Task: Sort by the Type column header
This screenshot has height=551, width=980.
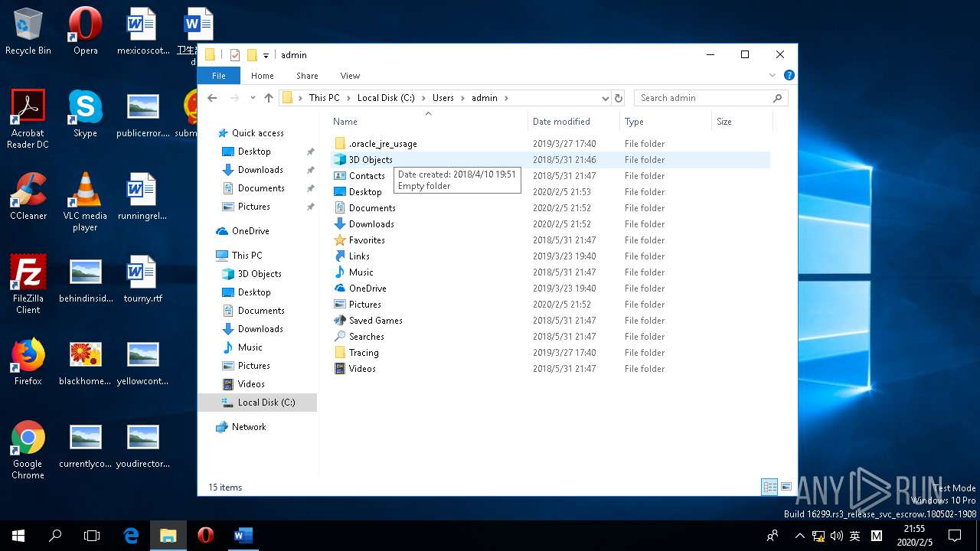Action: [665, 121]
